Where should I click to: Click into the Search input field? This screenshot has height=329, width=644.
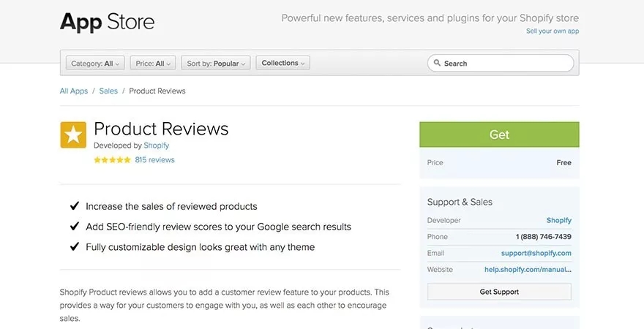click(x=505, y=64)
